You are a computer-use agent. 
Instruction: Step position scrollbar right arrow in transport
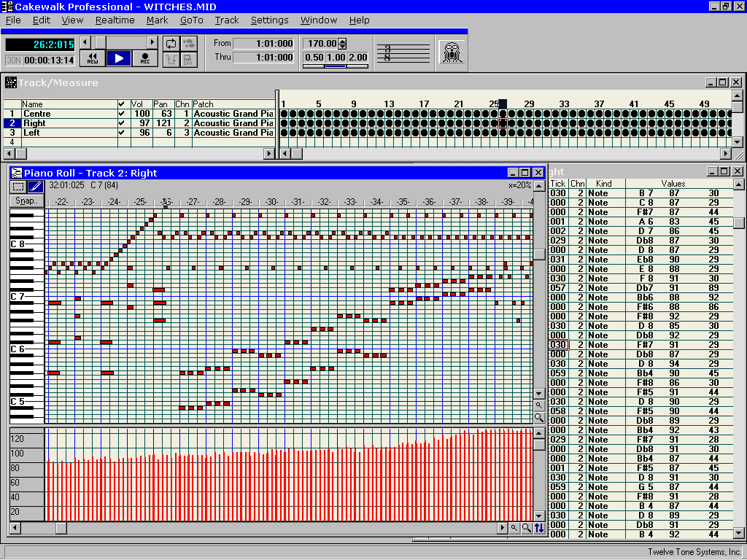point(152,42)
